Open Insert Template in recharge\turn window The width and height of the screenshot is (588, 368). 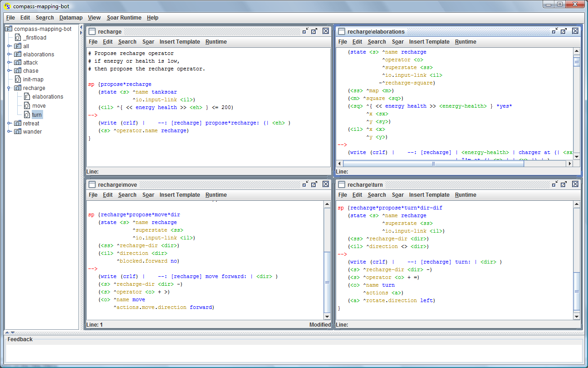click(429, 195)
